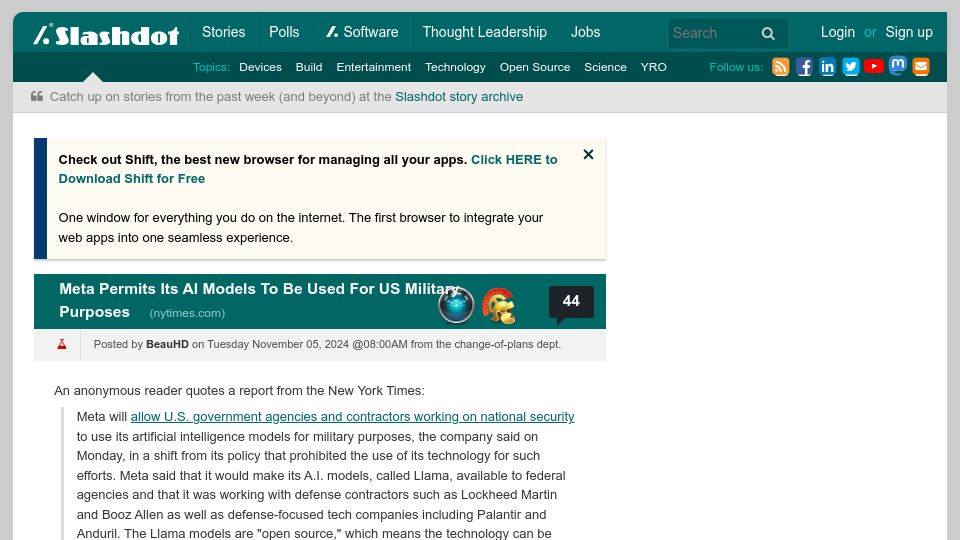Open the email newsletter icon
The width and height of the screenshot is (960, 540).
click(x=921, y=67)
